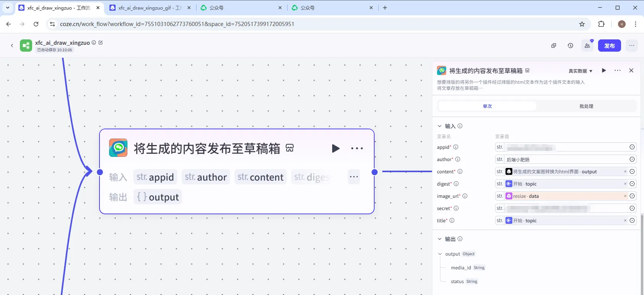This screenshot has width=644, height=295.
Task: Remove the resize data reference from image_url
Action: (625, 196)
